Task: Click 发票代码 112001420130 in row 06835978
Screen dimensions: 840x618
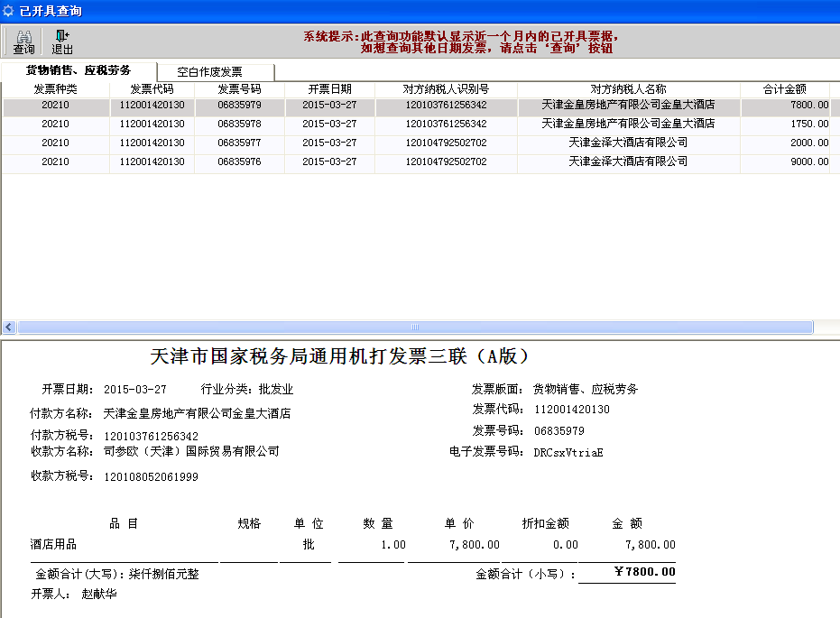Action: [x=152, y=124]
